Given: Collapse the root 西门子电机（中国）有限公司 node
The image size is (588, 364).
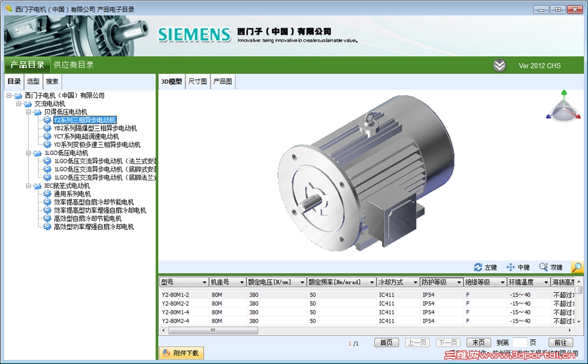Looking at the screenshot, I should [x=9, y=95].
